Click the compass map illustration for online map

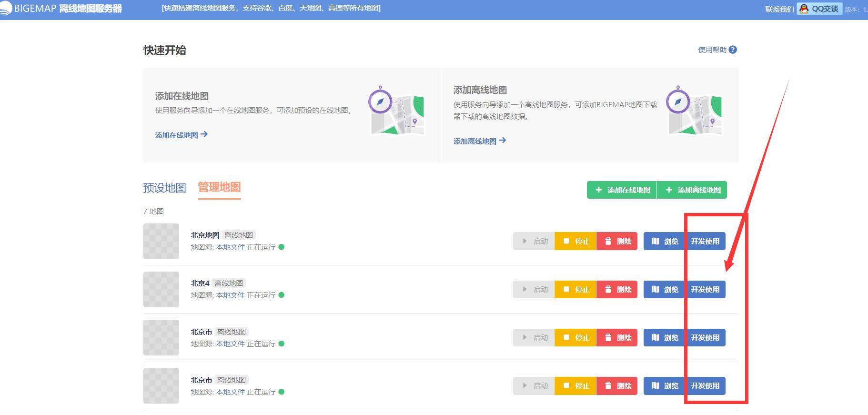pos(396,110)
